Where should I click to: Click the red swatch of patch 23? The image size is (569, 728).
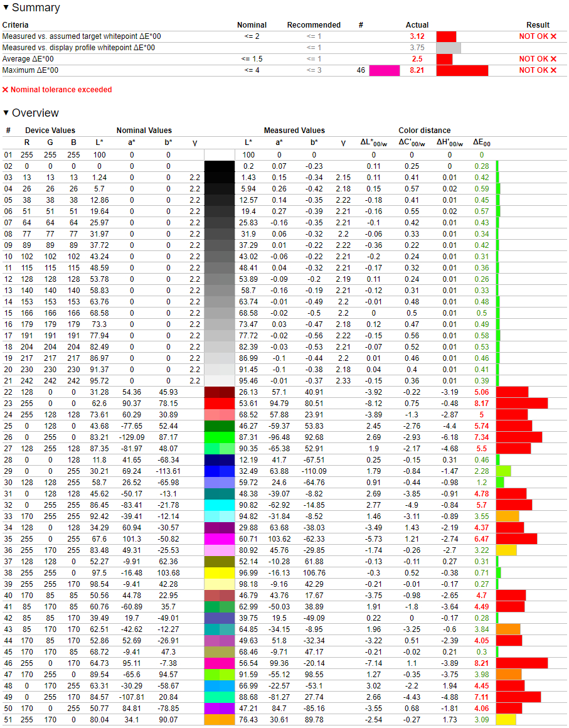pyautogui.click(x=220, y=404)
